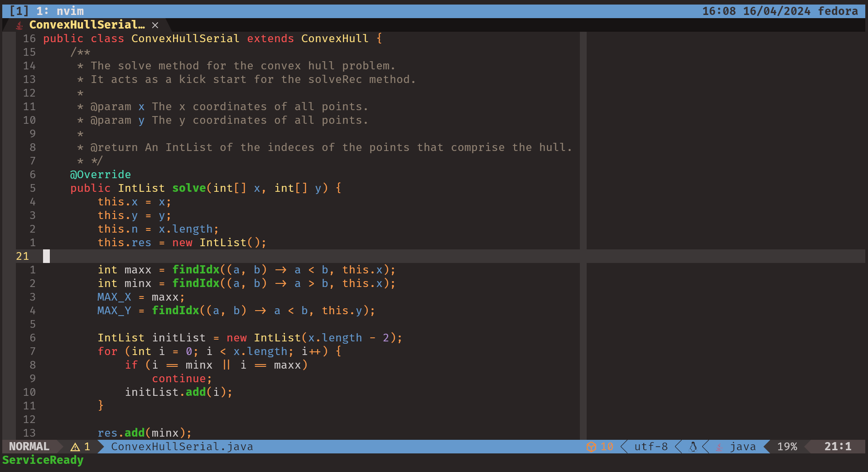Click the NORMAL mode indicator
868x472 pixels.
point(29,447)
